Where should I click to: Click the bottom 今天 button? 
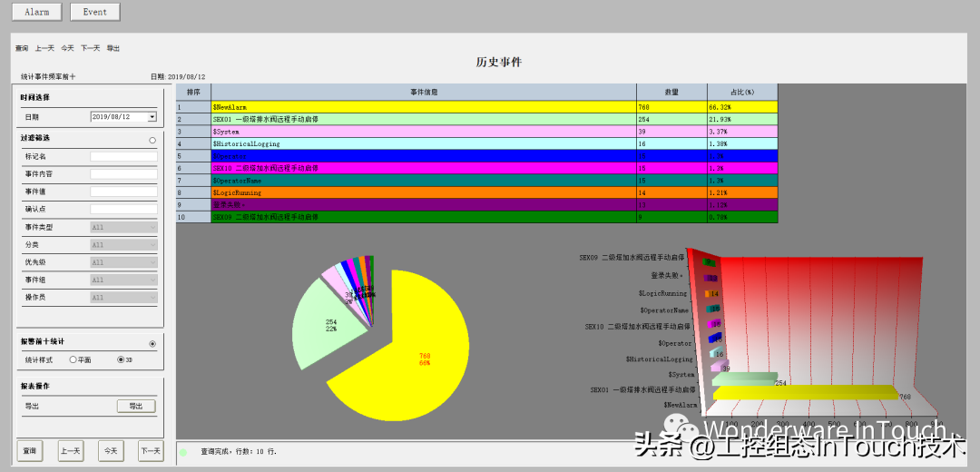coord(111,451)
